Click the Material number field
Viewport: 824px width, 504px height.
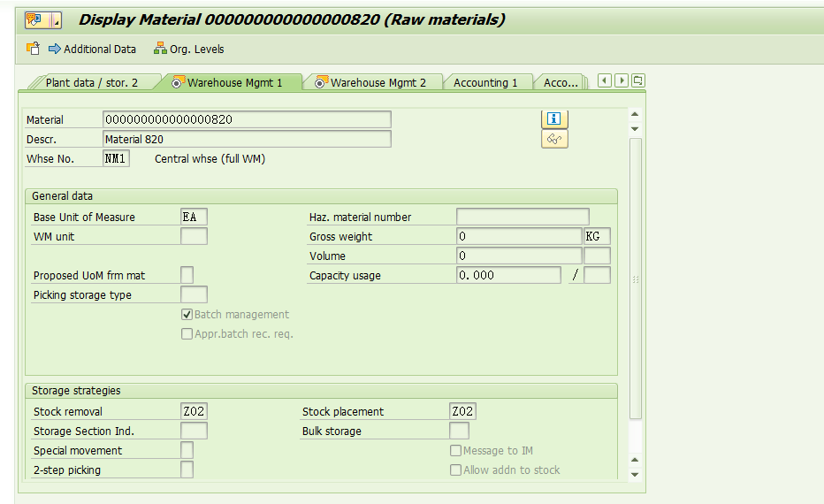point(247,119)
